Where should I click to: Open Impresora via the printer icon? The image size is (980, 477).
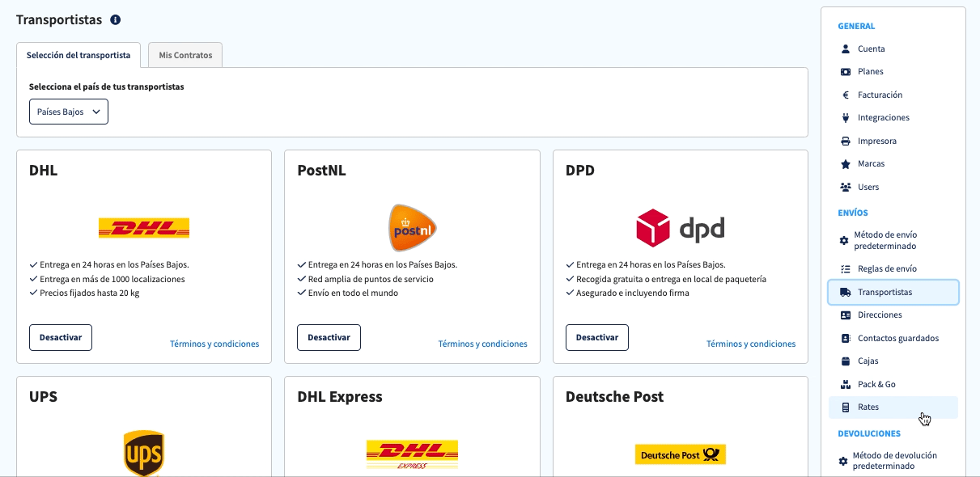pyautogui.click(x=846, y=141)
